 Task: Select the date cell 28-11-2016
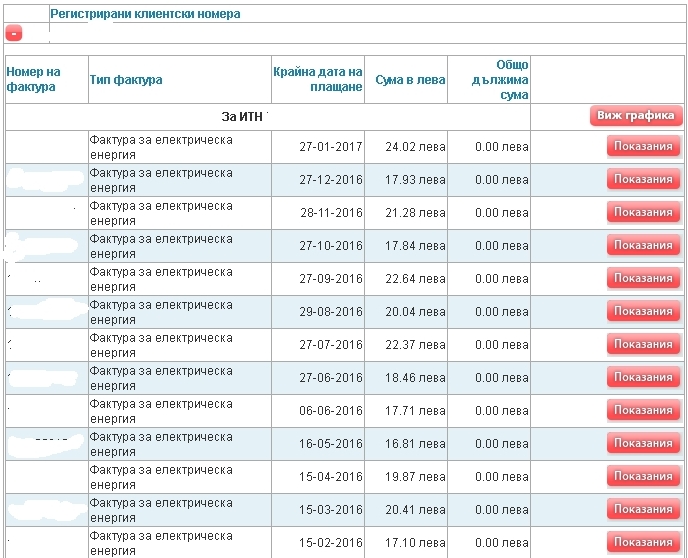pyautogui.click(x=331, y=213)
